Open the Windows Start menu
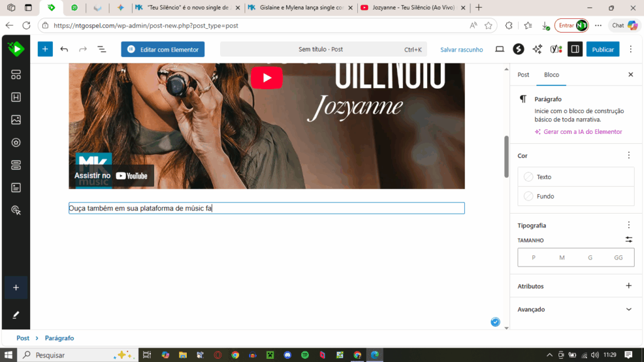This screenshot has height=362, width=644. click(8, 355)
